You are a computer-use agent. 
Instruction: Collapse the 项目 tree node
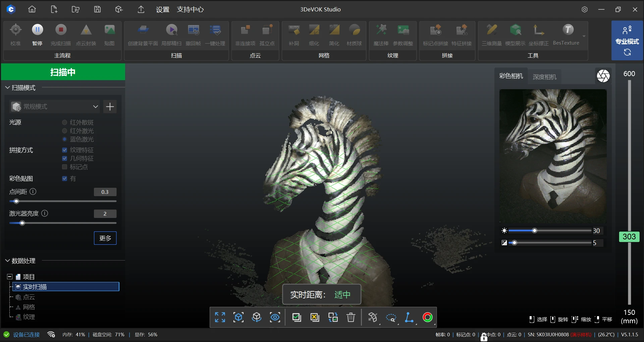[10, 277]
